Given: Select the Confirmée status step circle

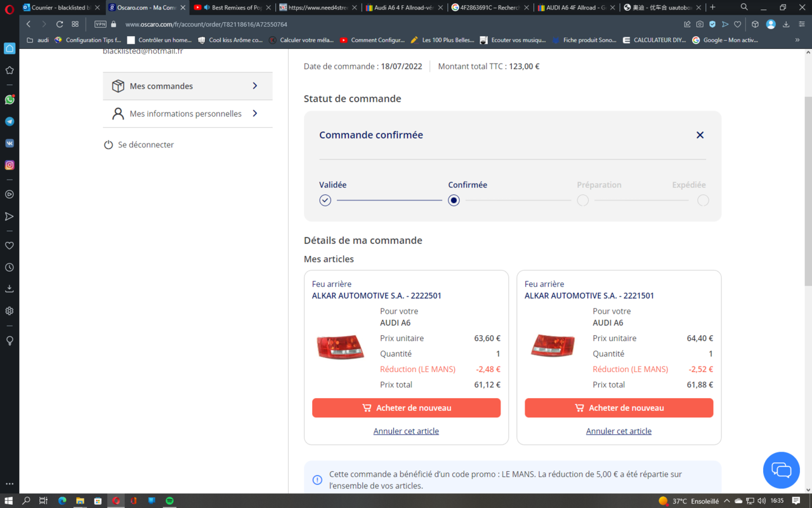Looking at the screenshot, I should pyautogui.click(x=454, y=201).
